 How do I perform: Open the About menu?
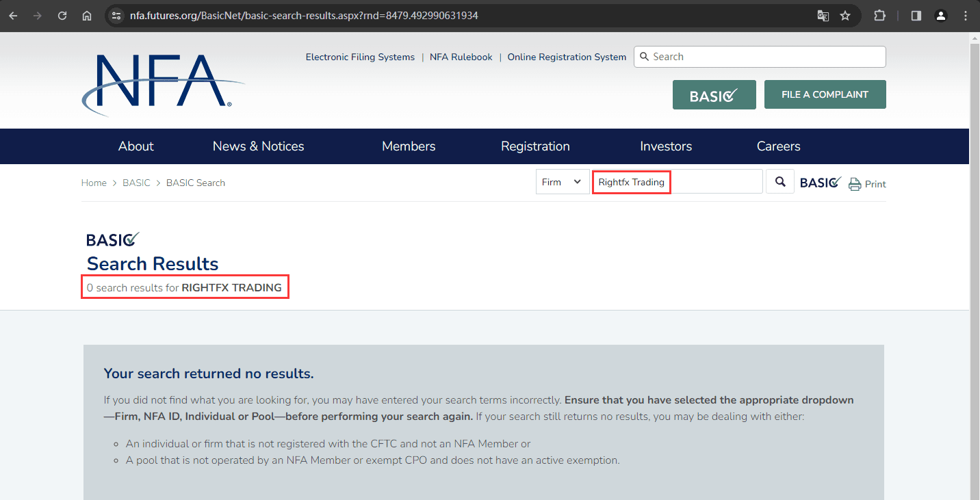click(x=136, y=146)
